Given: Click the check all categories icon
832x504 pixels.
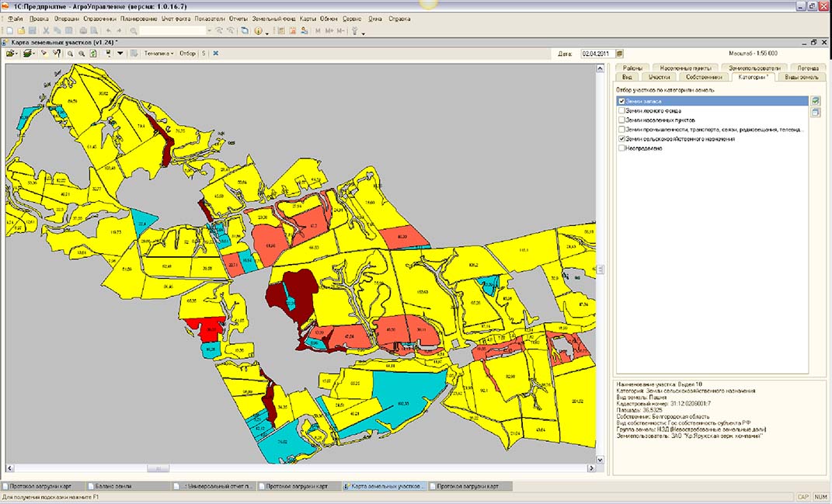Looking at the screenshot, I should click(x=816, y=101).
